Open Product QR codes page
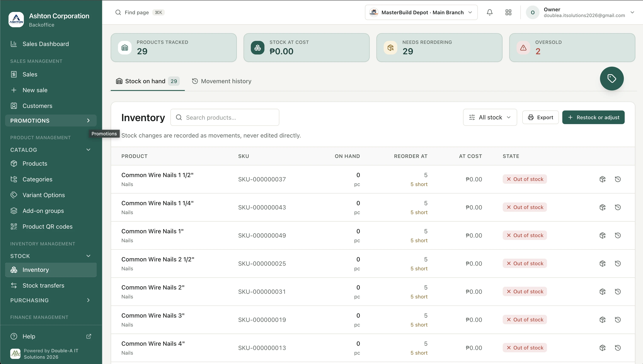Image resolution: width=643 pixels, height=364 pixels. point(51,226)
